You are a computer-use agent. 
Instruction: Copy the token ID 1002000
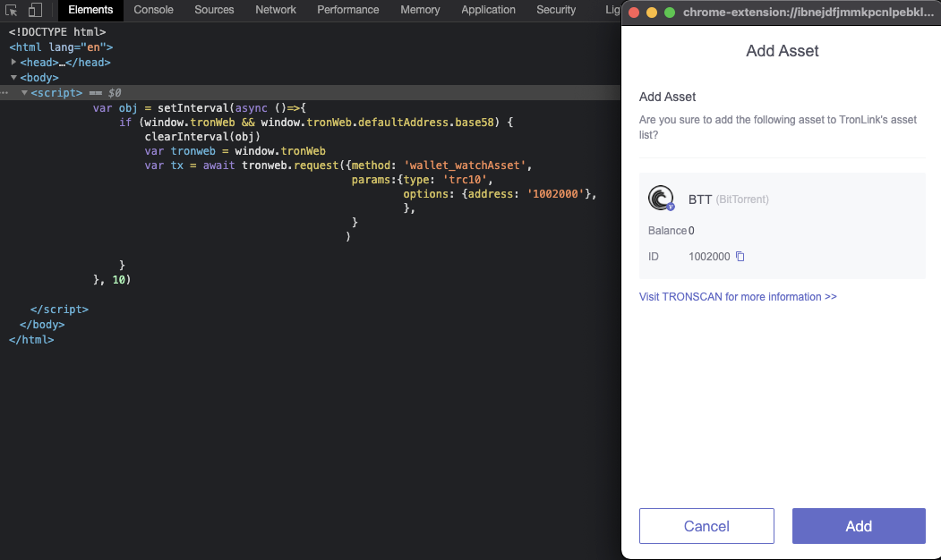pos(740,257)
